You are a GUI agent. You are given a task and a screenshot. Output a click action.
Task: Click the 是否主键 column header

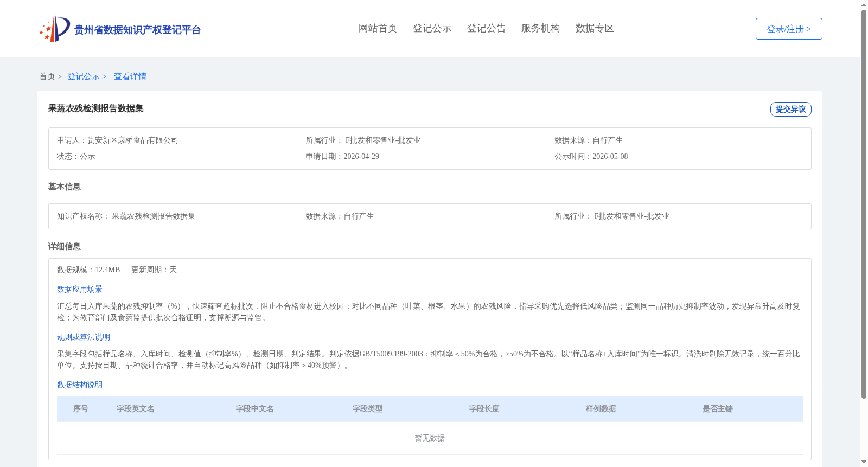pyautogui.click(x=718, y=408)
